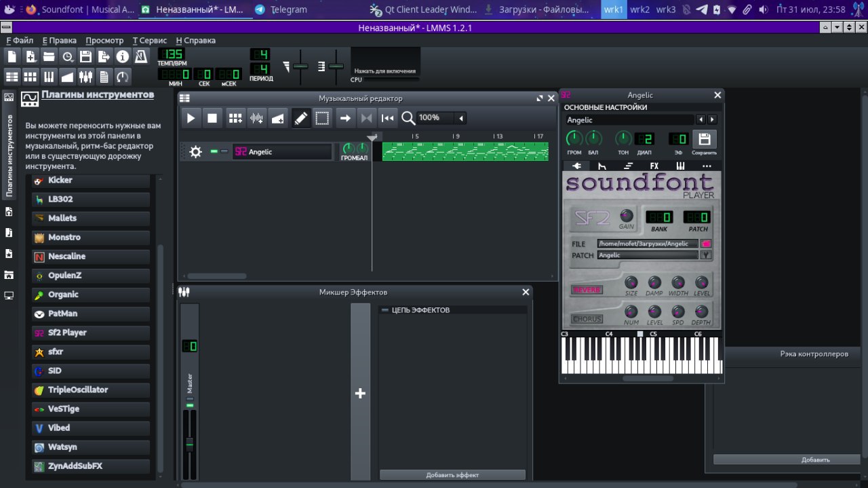Image resolution: width=868 pixels, height=488 pixels.
Task: Open patch chooser button
Action: [x=707, y=255]
